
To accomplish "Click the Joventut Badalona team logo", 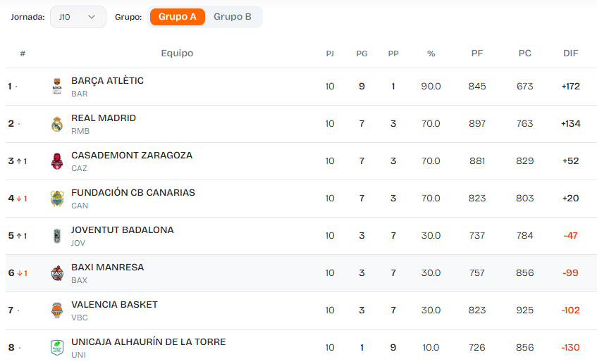I will coord(57,236).
